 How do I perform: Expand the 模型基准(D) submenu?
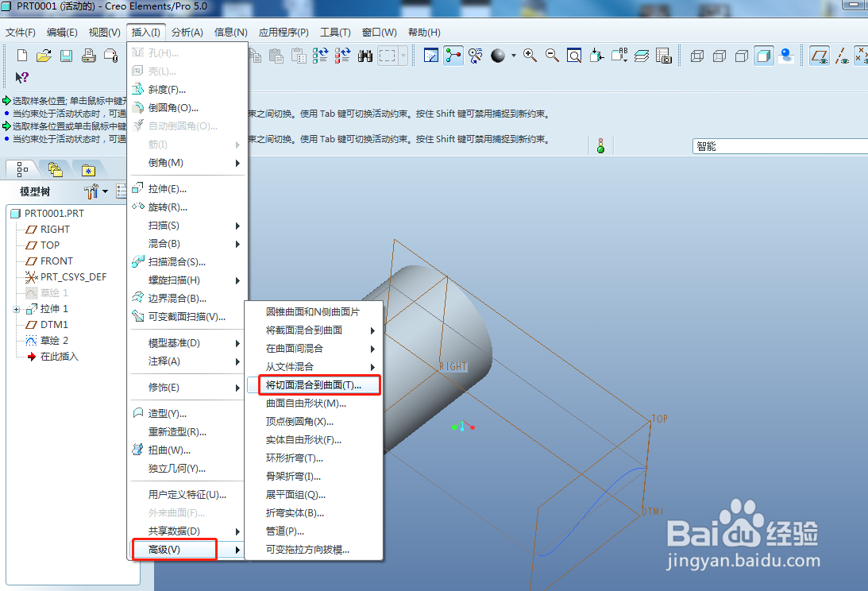point(187,343)
